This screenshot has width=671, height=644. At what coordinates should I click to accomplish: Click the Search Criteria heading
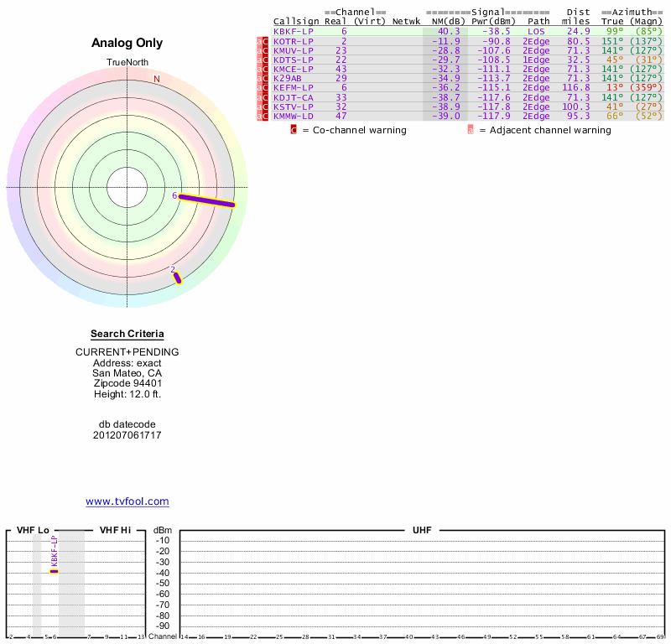pos(127,334)
